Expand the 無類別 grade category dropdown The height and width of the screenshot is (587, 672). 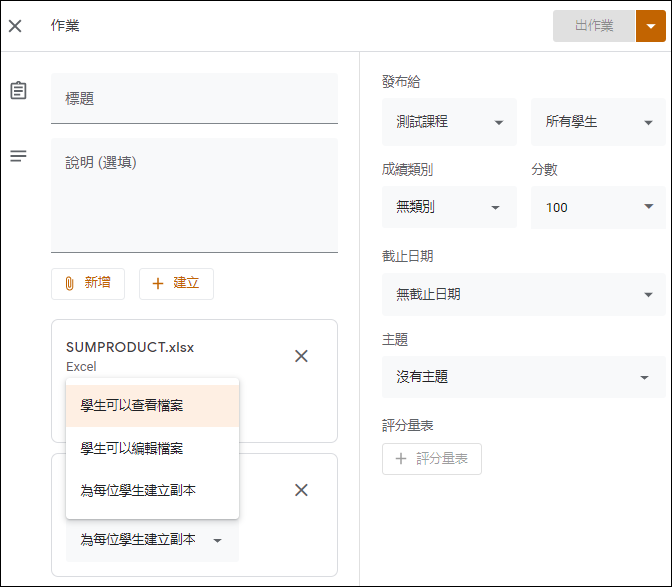coord(449,207)
